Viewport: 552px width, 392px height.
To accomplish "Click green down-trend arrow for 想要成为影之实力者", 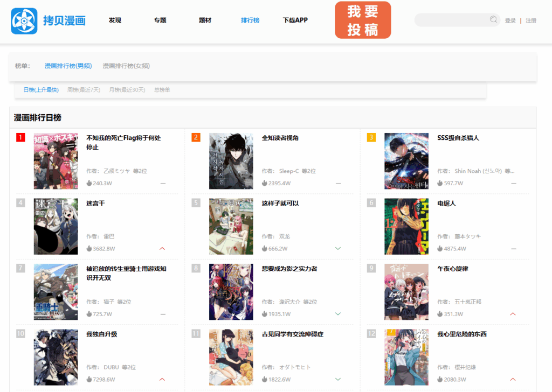I will pos(338,314).
